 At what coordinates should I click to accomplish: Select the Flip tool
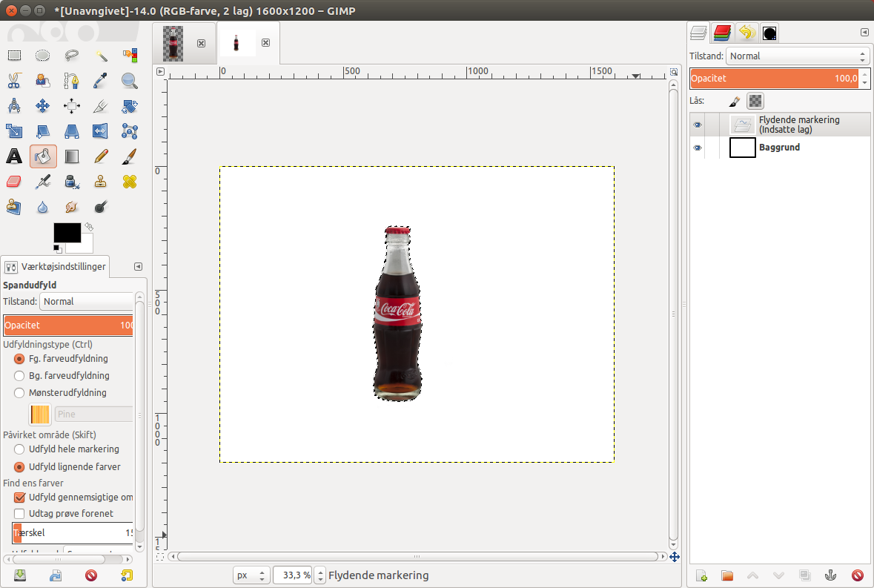101,131
